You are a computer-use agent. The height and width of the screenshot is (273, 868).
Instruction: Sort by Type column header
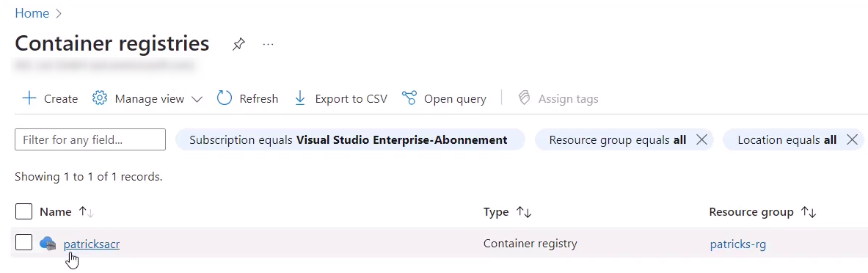pos(496,211)
